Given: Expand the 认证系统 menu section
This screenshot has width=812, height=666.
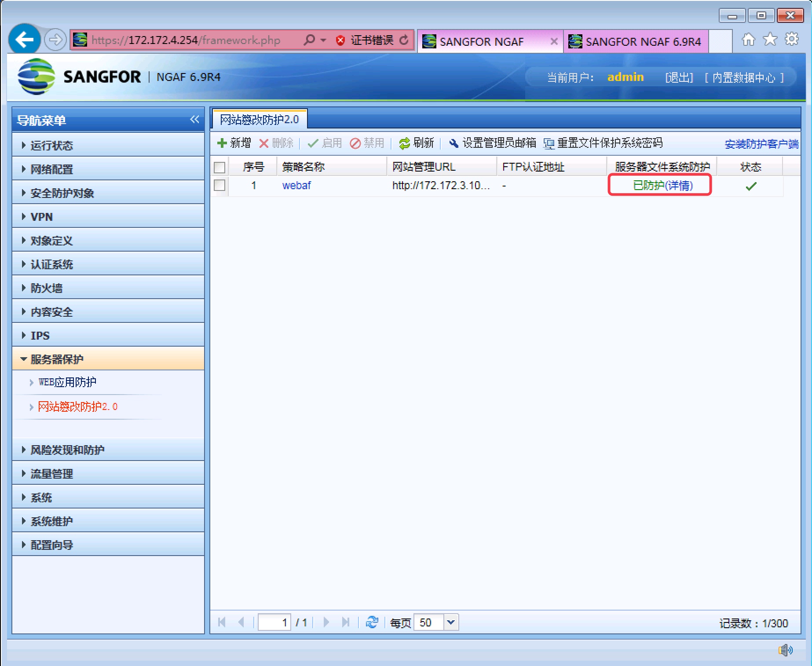Looking at the screenshot, I should pos(108,264).
